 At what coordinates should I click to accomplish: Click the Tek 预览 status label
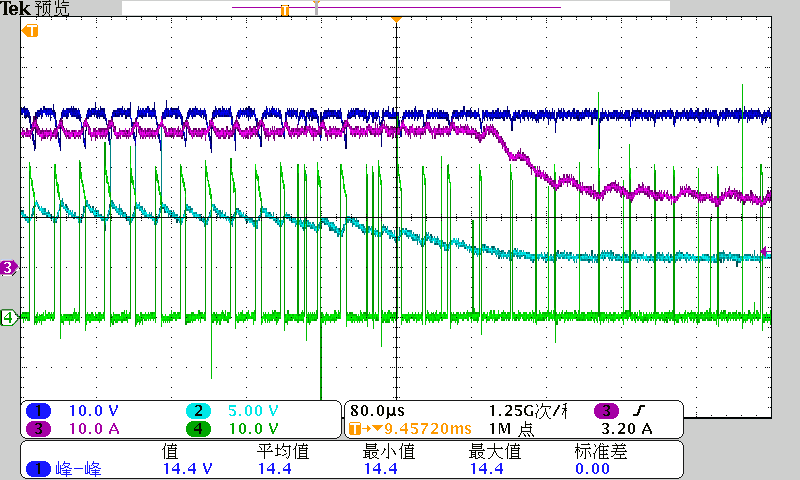(x=35, y=8)
